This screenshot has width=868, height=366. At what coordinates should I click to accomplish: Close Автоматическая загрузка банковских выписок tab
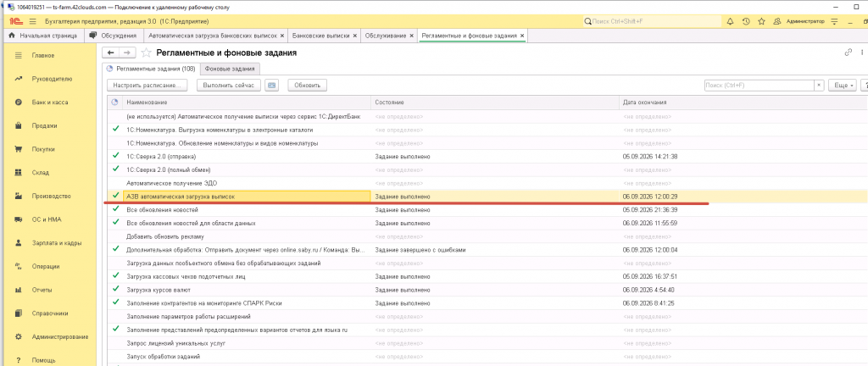[x=281, y=36]
